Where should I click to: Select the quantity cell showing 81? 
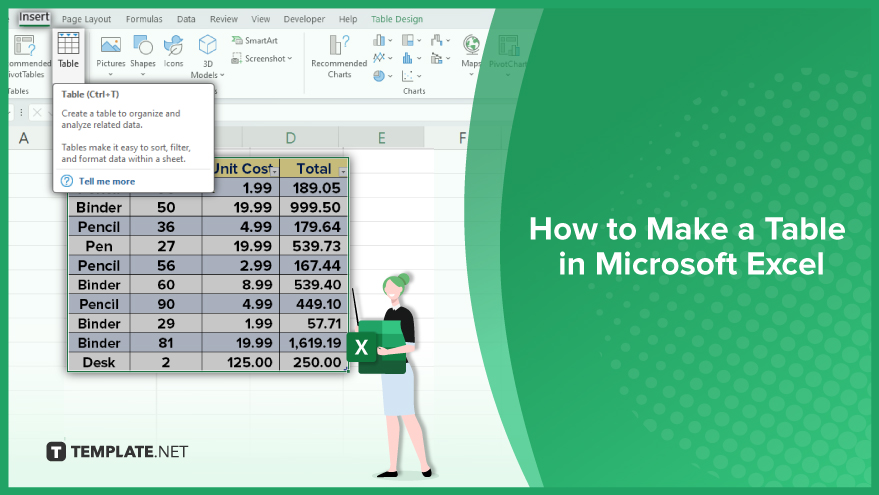166,343
